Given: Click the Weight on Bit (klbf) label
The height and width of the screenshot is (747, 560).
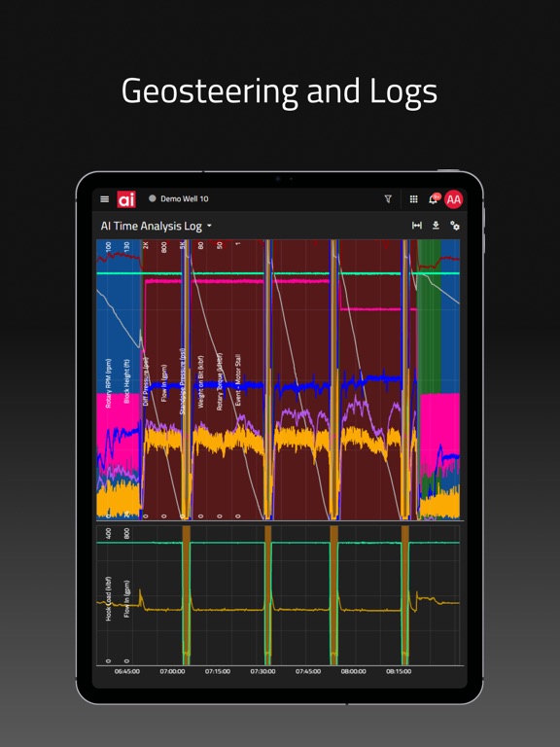Looking at the screenshot, I should coord(200,381).
